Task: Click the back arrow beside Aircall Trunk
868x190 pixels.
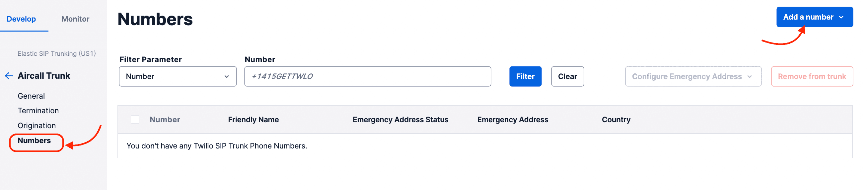Action: coord(9,76)
